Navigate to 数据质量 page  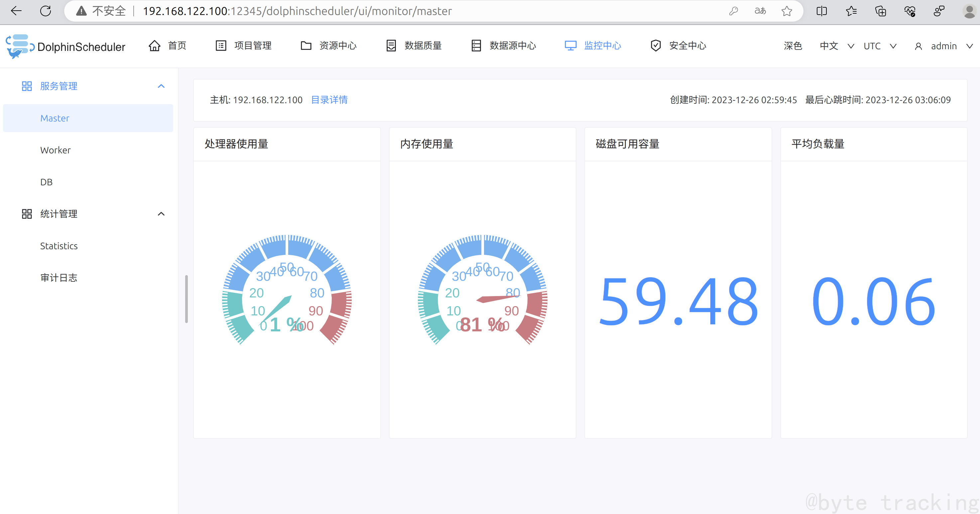(x=423, y=46)
